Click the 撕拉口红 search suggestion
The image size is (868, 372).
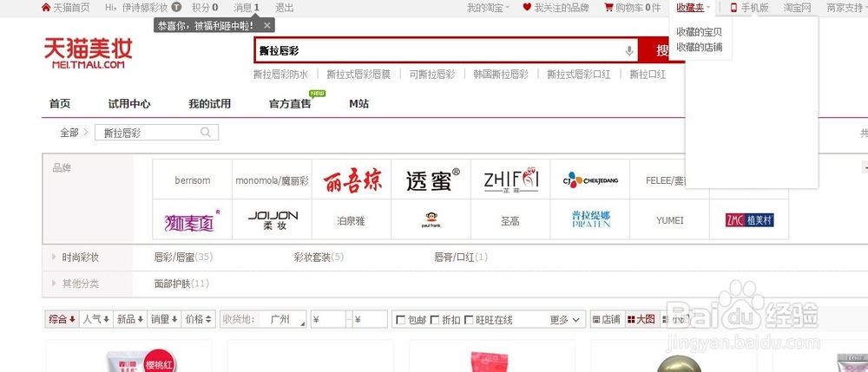(648, 74)
